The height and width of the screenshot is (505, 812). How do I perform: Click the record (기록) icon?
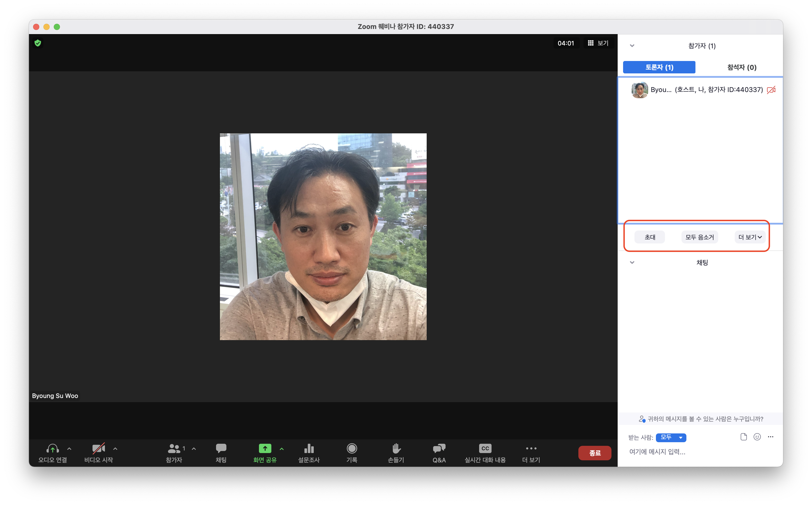[x=351, y=449]
